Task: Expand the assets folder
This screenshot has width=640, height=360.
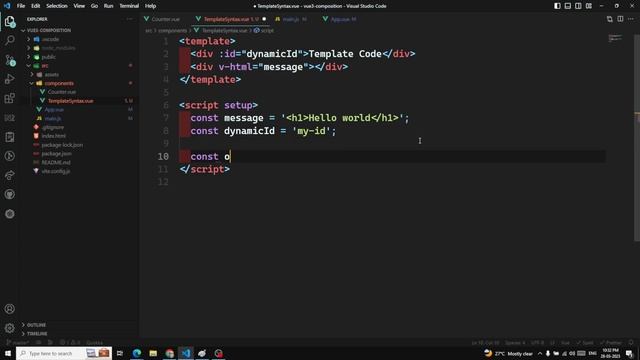Action: [x=51, y=74]
